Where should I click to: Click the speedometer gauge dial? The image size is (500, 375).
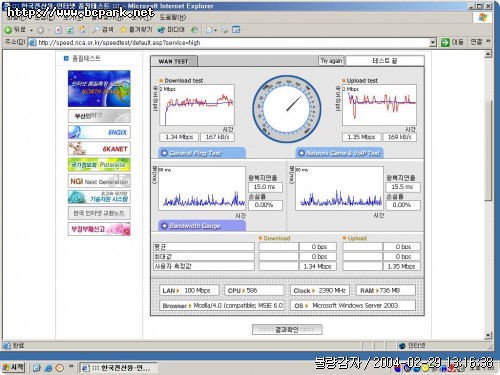click(x=287, y=109)
